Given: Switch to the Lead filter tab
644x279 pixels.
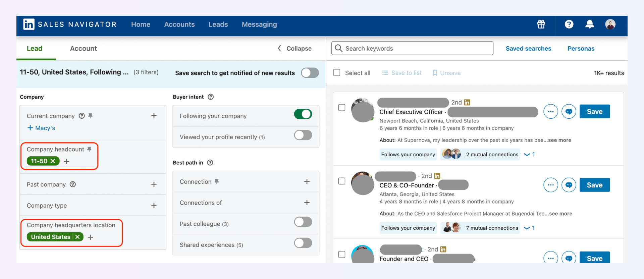Looking at the screenshot, I should point(35,48).
